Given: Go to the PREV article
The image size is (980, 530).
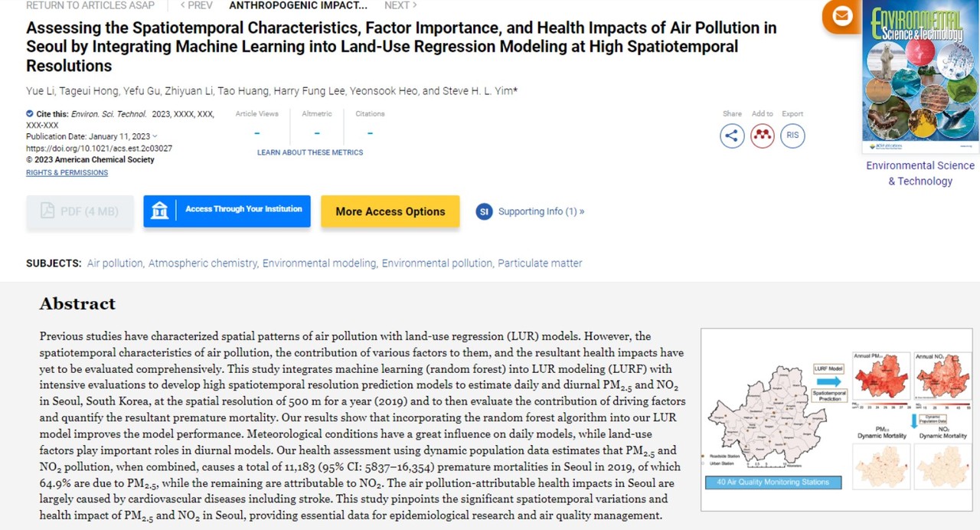Looking at the screenshot, I should 197,5.
